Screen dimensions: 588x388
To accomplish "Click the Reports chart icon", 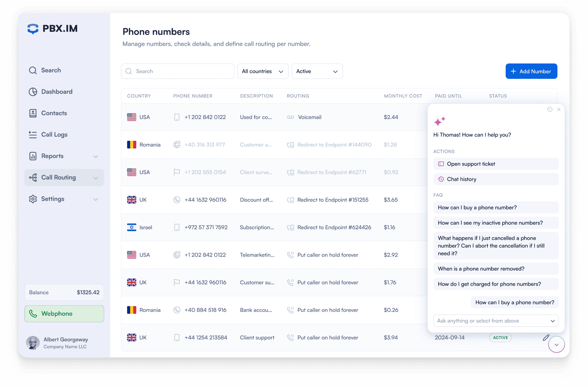I will coord(33,156).
